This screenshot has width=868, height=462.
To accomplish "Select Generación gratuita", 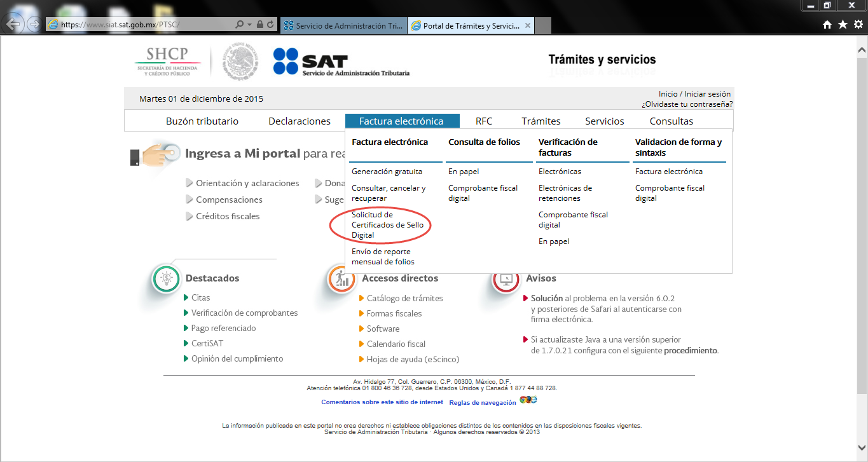I will (387, 172).
